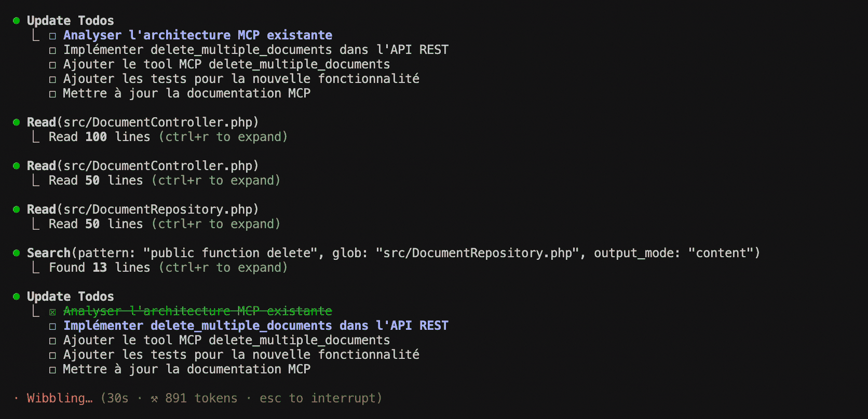Click the highlighted 'Implémenter delete_multiple_documents dans l'API REST' item
The height and width of the screenshot is (419, 868).
pyautogui.click(x=256, y=326)
